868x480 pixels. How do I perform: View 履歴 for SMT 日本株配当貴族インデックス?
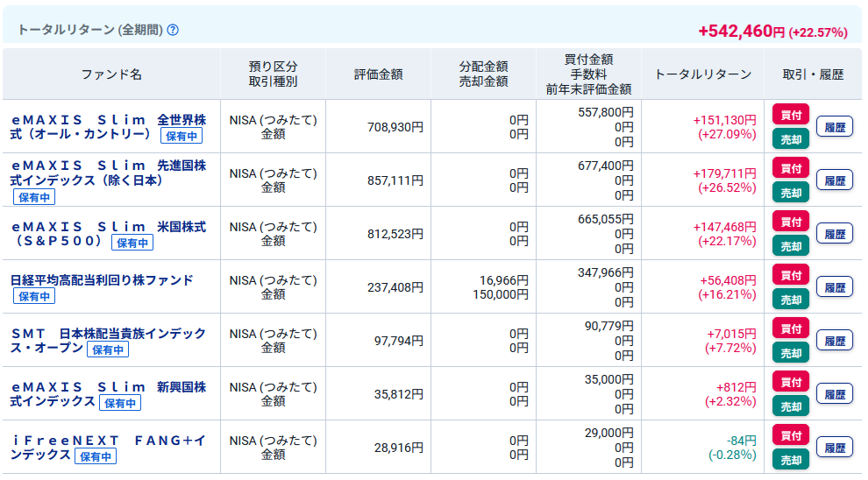[x=834, y=341]
